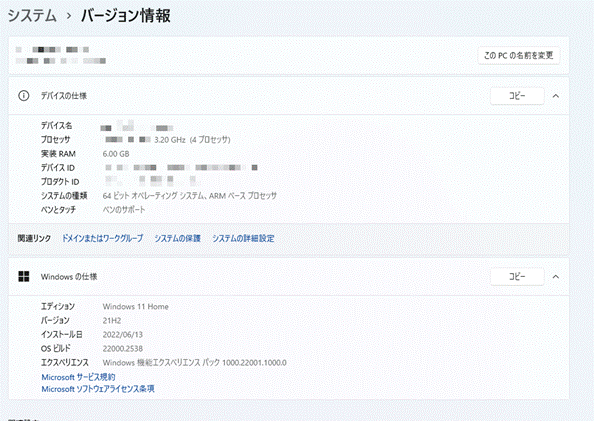Screen dimensions: 594x421
Task: Select the 6.00 GB RAM value
Action: 116,154
